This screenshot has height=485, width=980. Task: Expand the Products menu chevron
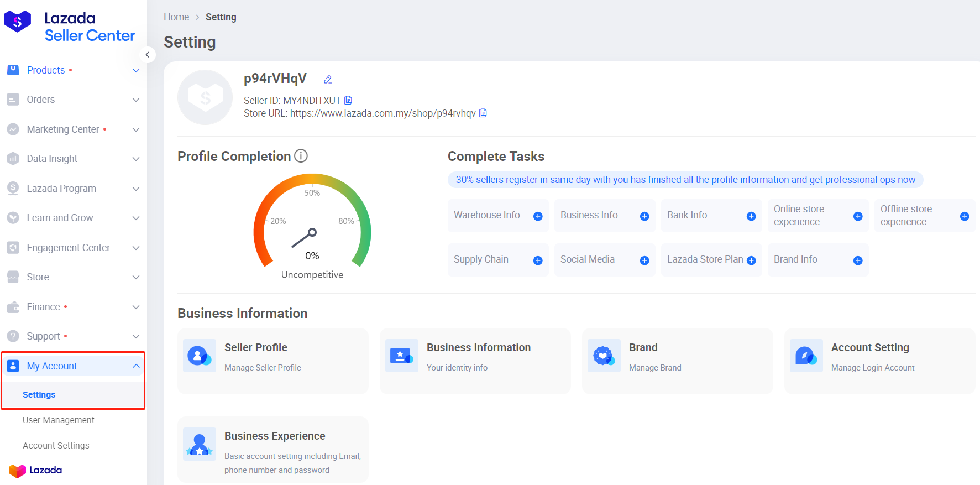tap(136, 71)
